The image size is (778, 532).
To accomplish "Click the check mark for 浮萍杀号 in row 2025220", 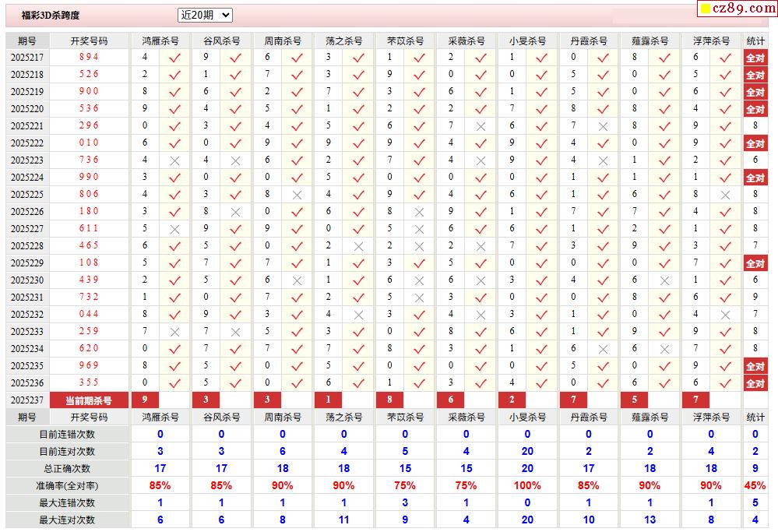I will click(725, 109).
